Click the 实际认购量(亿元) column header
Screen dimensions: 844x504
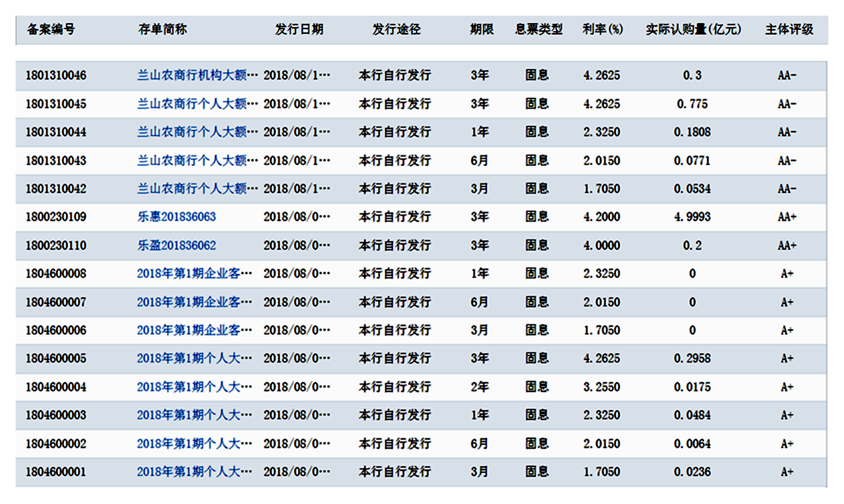tap(693, 30)
